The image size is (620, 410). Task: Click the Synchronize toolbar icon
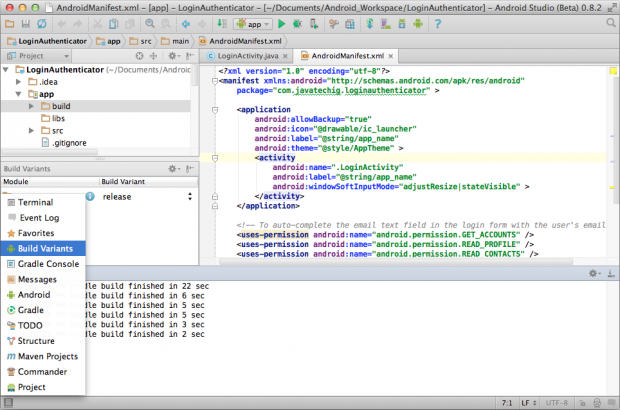[x=42, y=24]
